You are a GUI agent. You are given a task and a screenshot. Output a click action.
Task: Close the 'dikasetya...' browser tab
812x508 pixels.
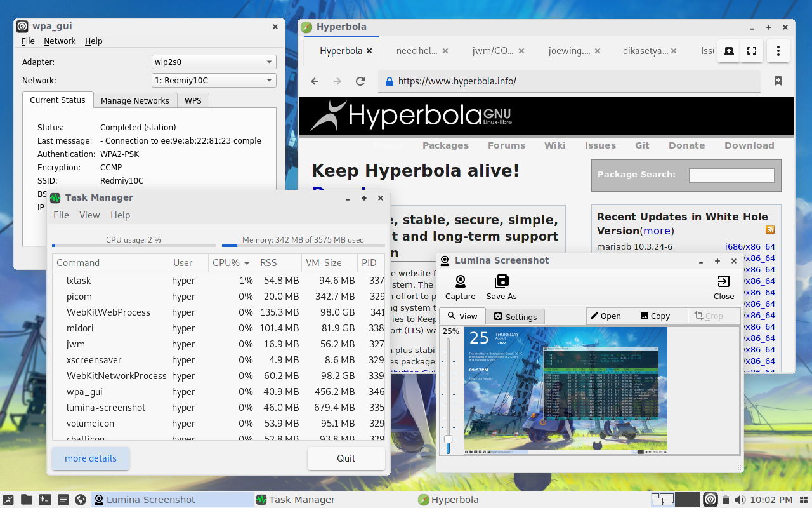click(x=674, y=51)
